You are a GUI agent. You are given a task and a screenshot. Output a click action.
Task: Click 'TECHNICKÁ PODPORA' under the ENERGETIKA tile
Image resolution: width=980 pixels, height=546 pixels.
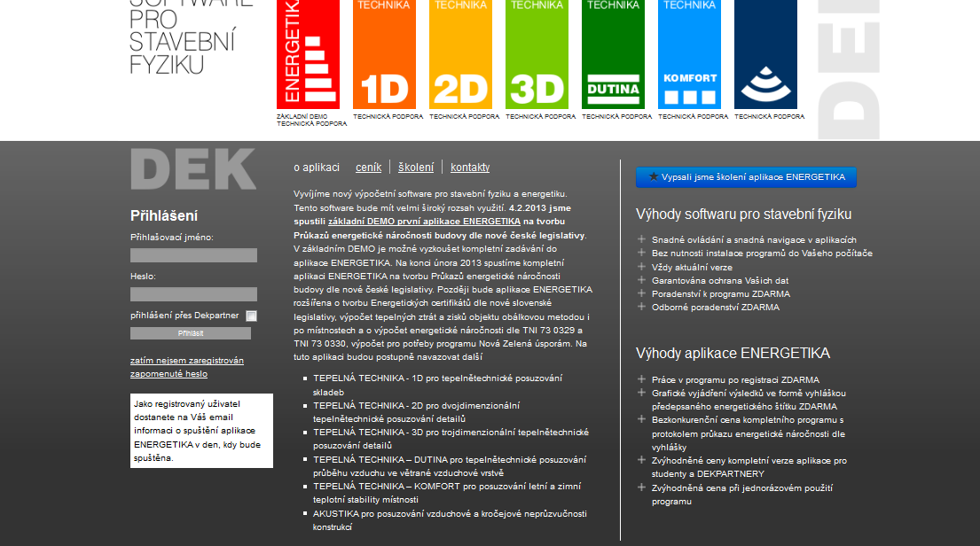point(312,124)
